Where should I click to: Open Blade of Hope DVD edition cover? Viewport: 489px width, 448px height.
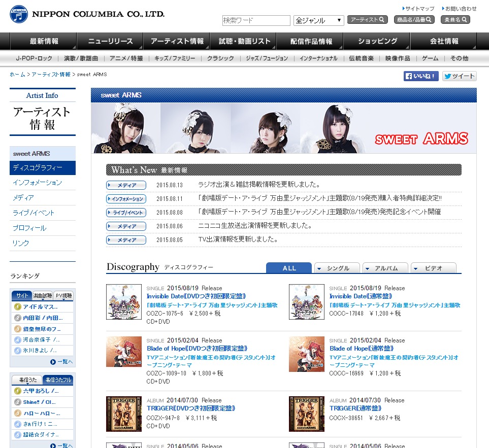(x=124, y=352)
